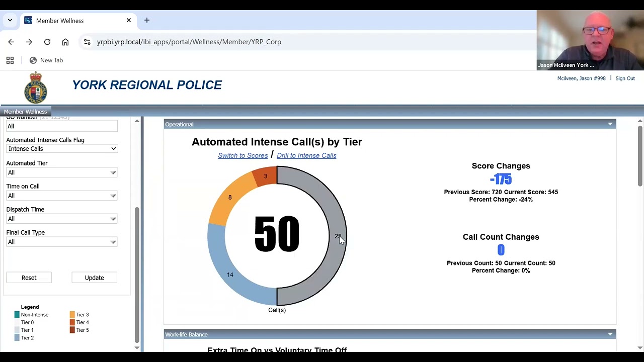Open the Automated Tier dropdown
Screen dimensions: 644x362
click(62, 172)
